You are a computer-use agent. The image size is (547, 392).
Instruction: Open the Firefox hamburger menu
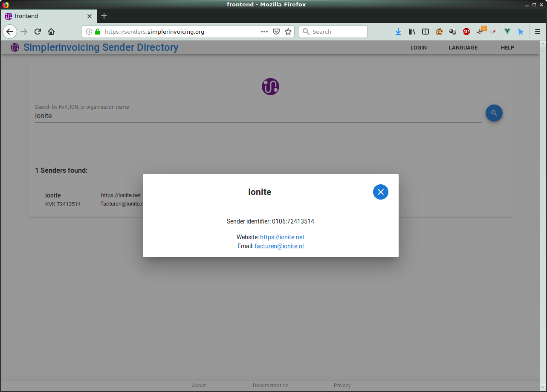[538, 32]
